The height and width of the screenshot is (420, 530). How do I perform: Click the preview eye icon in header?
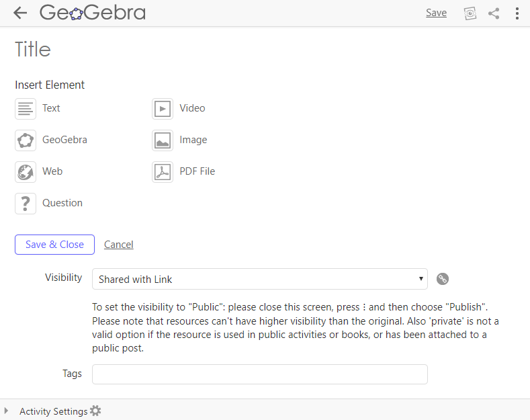click(x=470, y=13)
